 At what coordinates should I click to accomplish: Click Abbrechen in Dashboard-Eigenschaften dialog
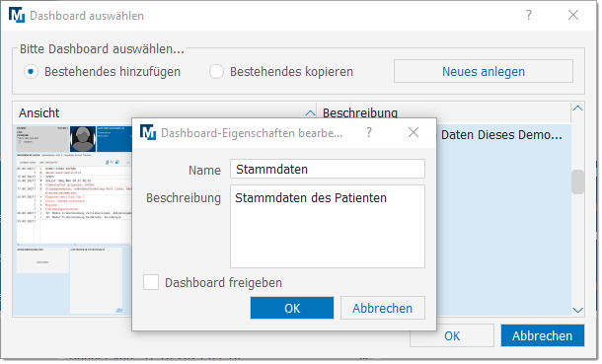[x=382, y=308]
